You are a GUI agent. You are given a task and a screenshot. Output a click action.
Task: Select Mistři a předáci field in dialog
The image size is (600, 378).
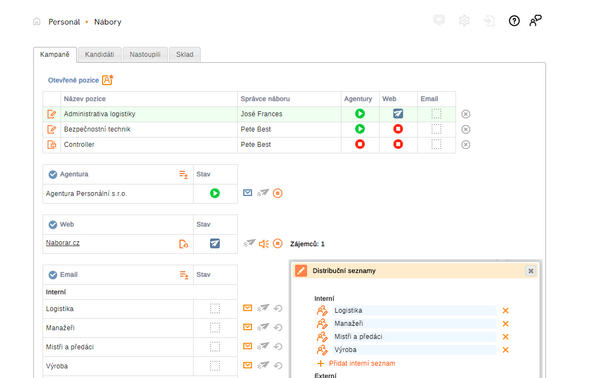(414, 337)
